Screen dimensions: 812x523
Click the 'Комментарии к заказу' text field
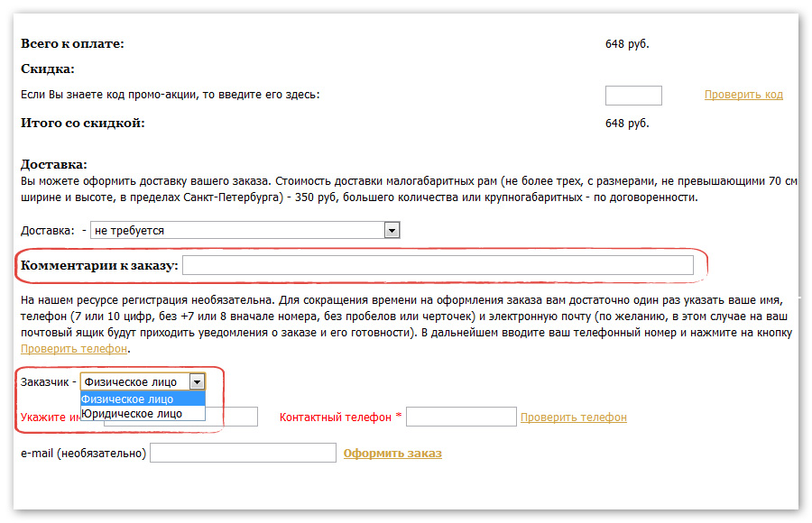pos(438,265)
